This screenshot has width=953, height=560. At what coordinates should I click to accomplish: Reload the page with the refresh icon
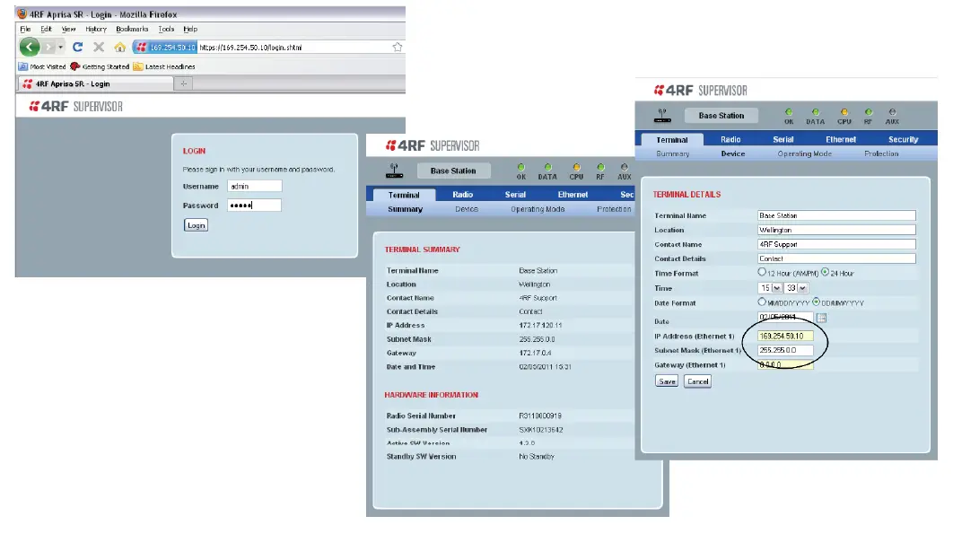(x=77, y=47)
